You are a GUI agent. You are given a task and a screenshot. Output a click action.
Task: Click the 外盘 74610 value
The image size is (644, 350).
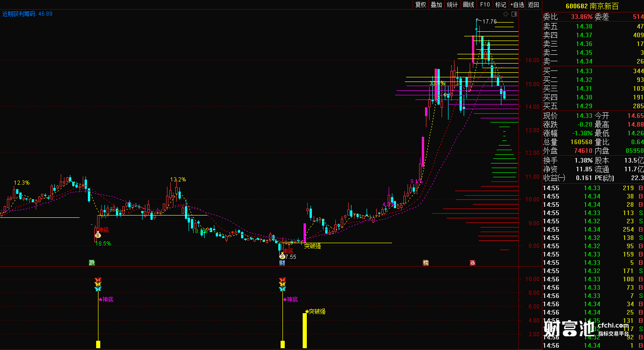[582, 151]
